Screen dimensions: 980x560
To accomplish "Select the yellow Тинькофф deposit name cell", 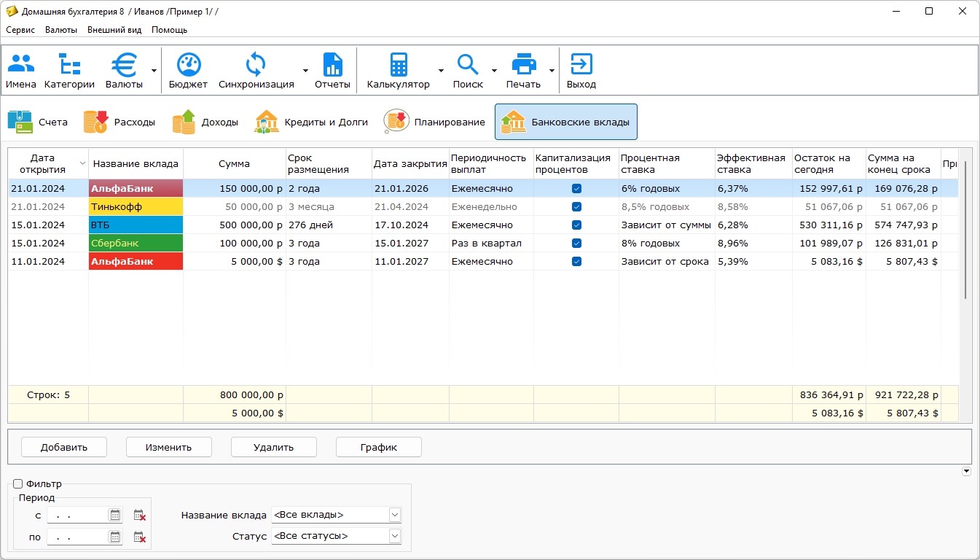I will tap(136, 206).
